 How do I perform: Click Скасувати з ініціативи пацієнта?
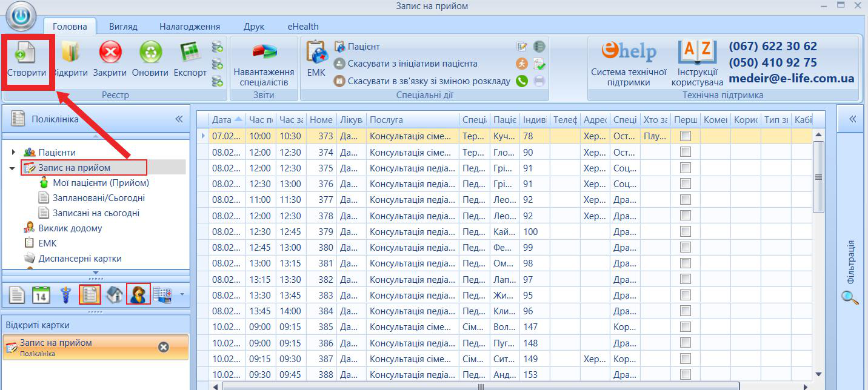(x=412, y=64)
